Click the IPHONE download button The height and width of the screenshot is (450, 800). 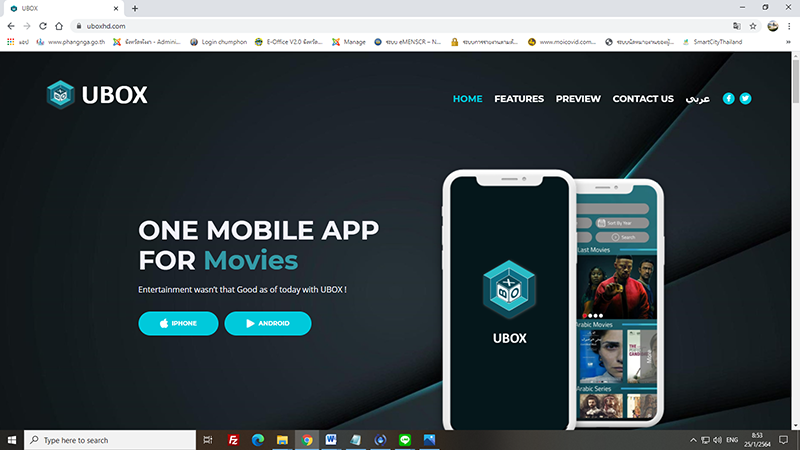[x=178, y=323]
